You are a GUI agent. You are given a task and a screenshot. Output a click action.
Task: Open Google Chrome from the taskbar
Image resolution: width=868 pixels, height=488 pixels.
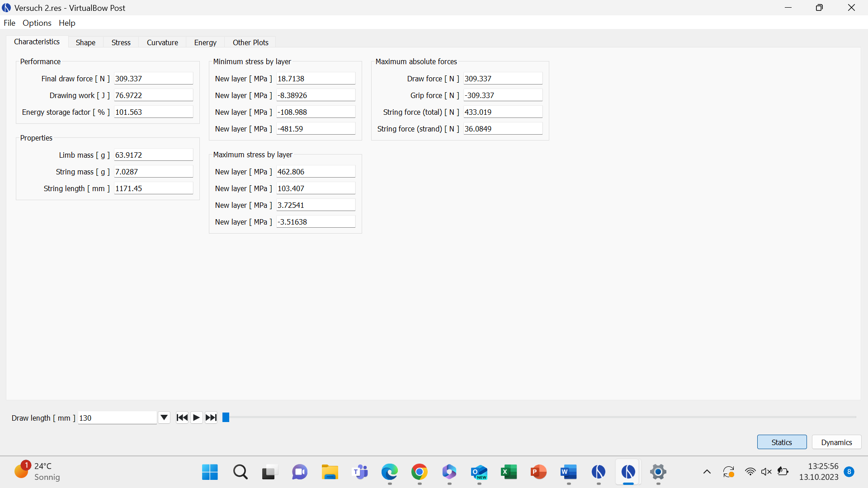click(420, 472)
